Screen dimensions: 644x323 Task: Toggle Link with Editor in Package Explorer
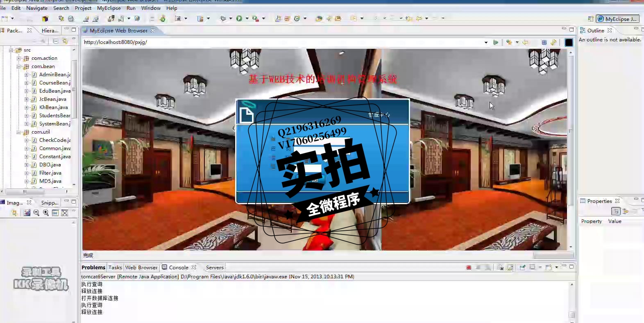click(65, 41)
